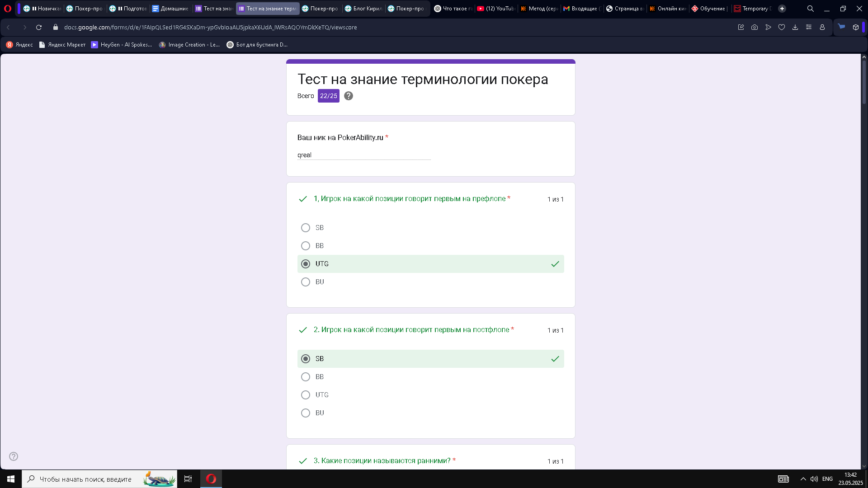The height and width of the screenshot is (488, 868).
Task: Open the HeyGen AI Spokes bookmark
Action: pos(122,45)
